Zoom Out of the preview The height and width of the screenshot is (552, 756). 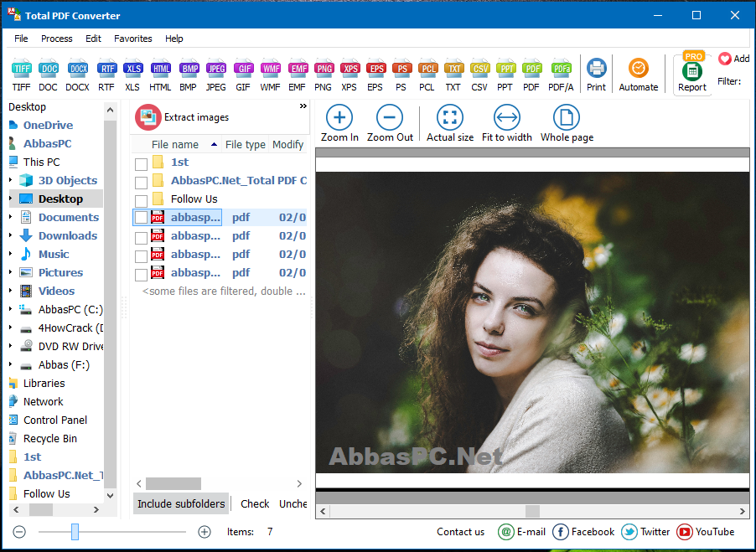(x=390, y=123)
